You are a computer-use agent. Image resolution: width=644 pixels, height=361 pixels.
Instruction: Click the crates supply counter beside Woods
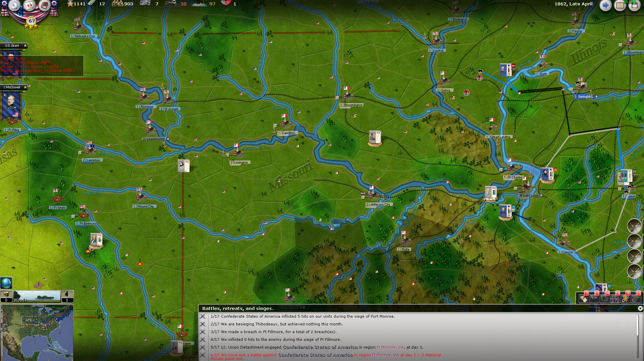click(6, 296)
